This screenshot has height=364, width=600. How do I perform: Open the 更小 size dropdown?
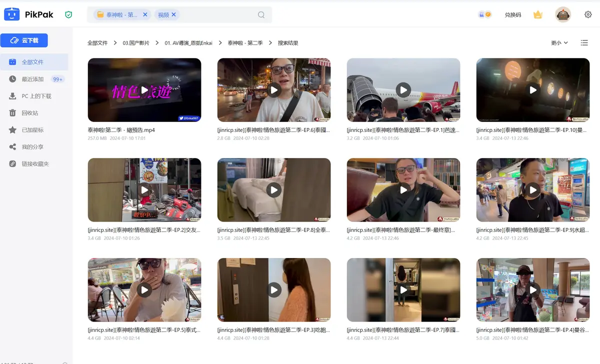pyautogui.click(x=559, y=43)
